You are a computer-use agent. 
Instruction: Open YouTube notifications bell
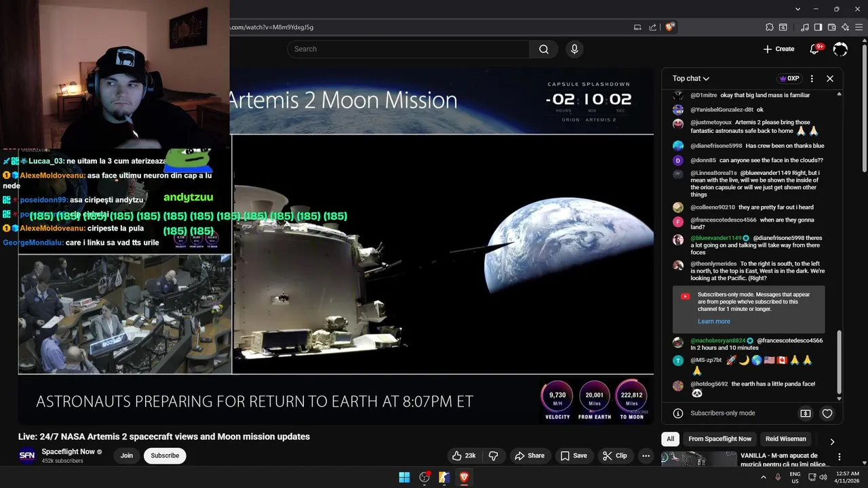[x=815, y=49]
